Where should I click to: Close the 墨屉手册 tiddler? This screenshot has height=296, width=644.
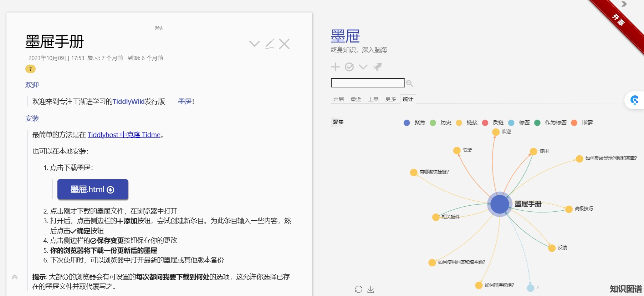point(284,44)
